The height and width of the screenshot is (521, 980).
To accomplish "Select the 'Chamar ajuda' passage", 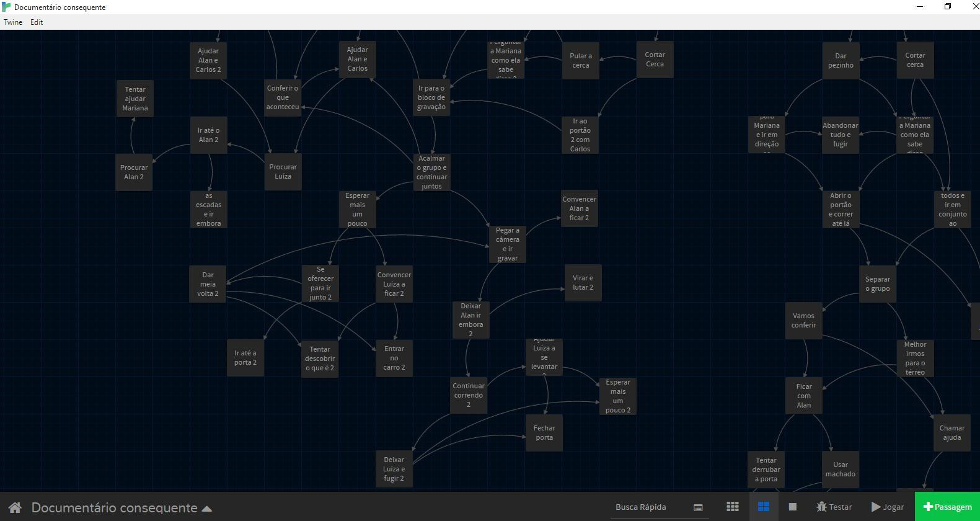I will 952,433.
